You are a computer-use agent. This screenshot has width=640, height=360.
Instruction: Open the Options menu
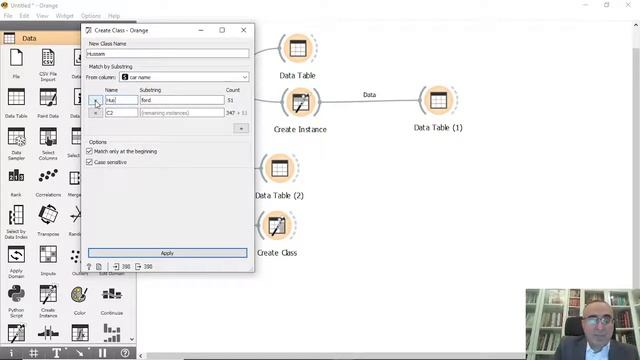click(x=91, y=16)
